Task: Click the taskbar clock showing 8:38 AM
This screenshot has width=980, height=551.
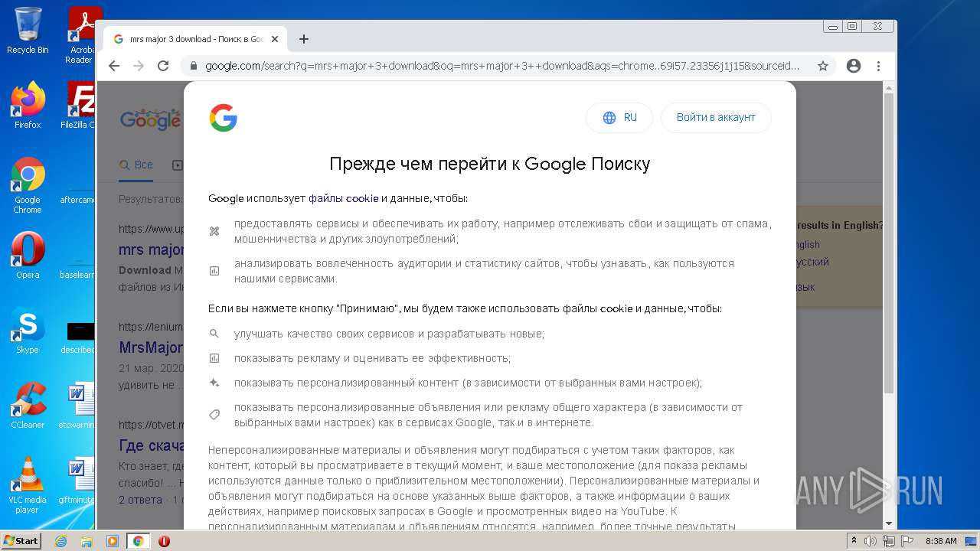Action: pos(941,541)
